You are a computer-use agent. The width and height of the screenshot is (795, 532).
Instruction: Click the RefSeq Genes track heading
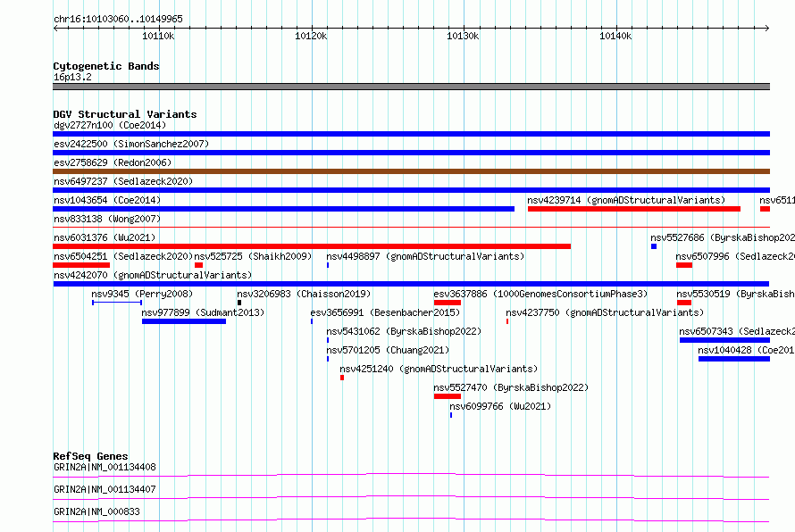click(90, 456)
